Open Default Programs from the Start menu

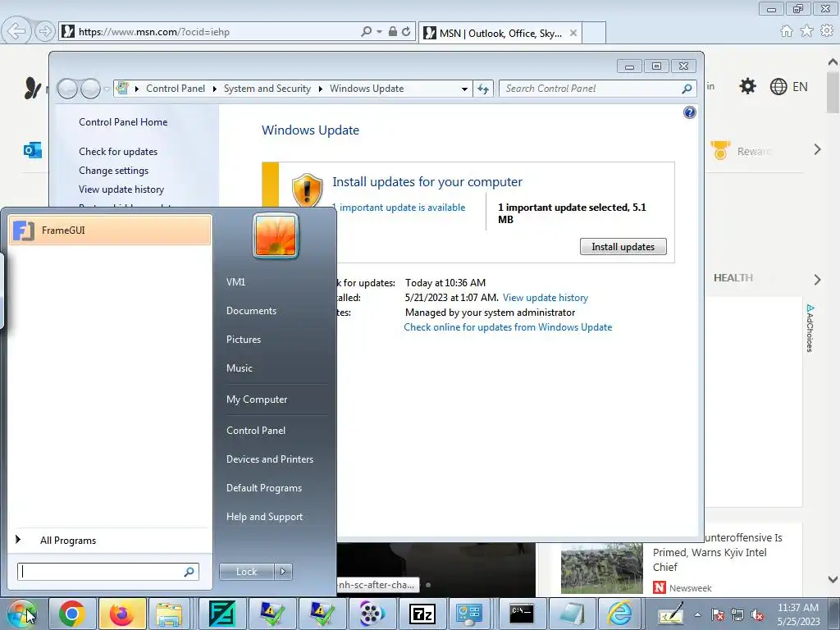263,488
